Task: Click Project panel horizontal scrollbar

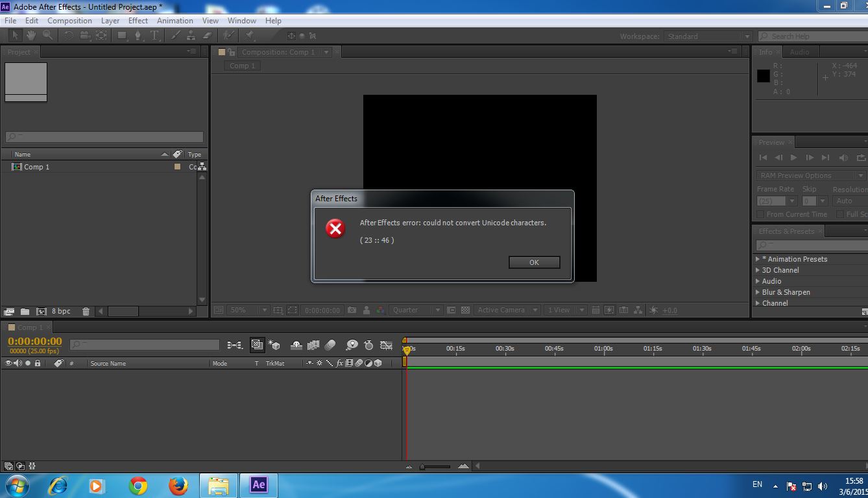Action: pyautogui.click(x=123, y=312)
